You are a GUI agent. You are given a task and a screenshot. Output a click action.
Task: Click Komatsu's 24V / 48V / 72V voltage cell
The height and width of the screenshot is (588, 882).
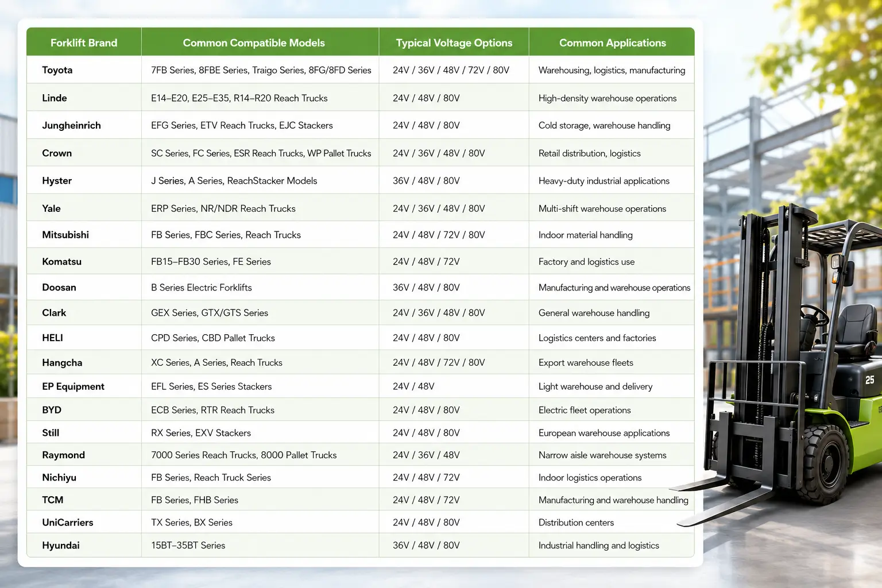coord(454,261)
